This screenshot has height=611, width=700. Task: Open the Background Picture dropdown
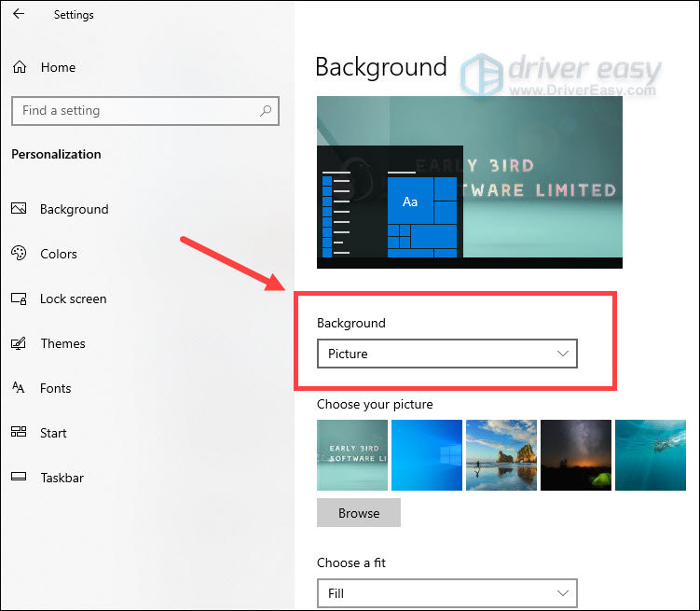point(446,354)
